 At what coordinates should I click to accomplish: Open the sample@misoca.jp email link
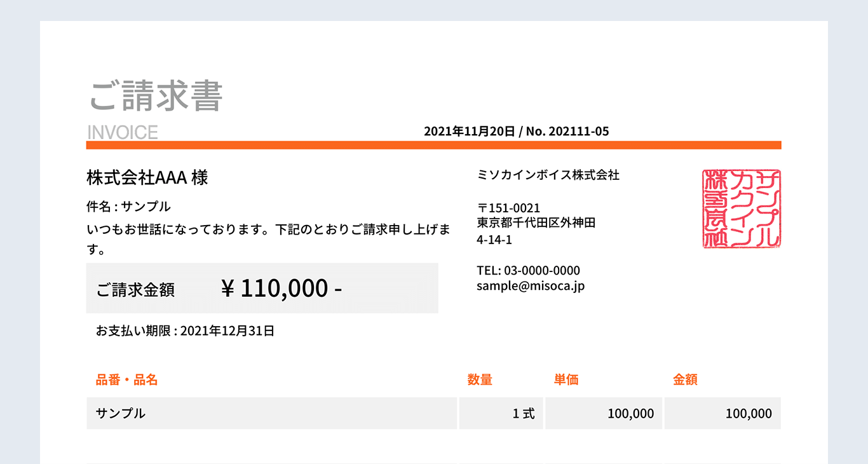coord(531,286)
